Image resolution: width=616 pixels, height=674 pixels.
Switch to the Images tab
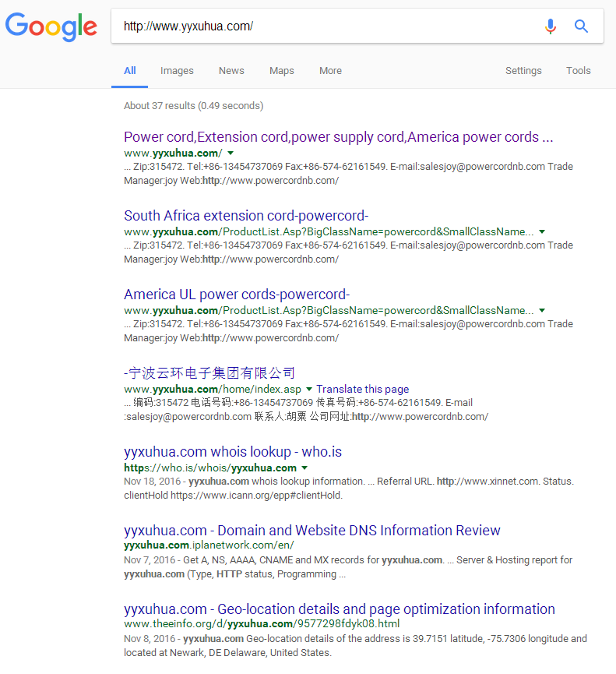point(177,70)
